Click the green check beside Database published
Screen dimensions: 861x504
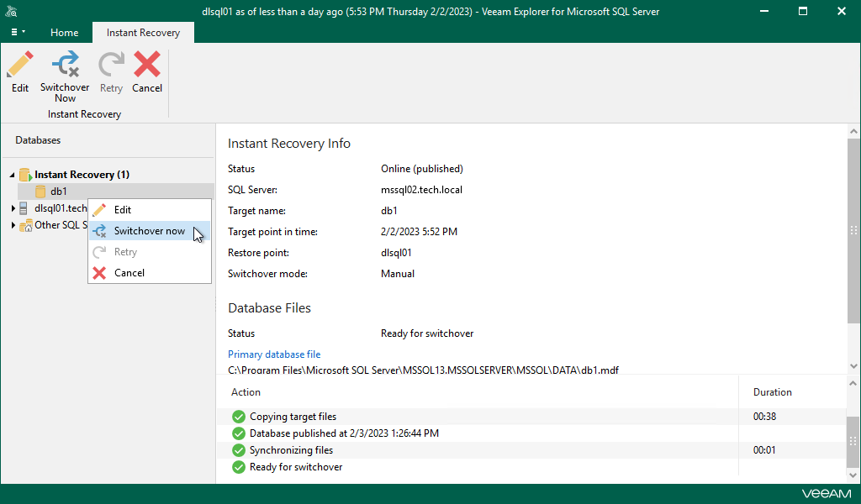click(x=238, y=433)
